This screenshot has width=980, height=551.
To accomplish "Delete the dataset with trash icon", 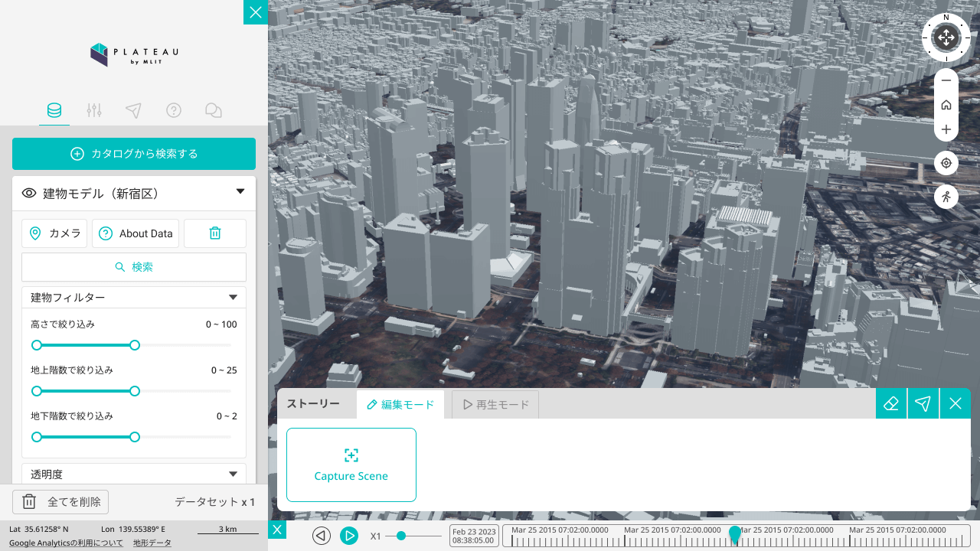I will (x=215, y=233).
